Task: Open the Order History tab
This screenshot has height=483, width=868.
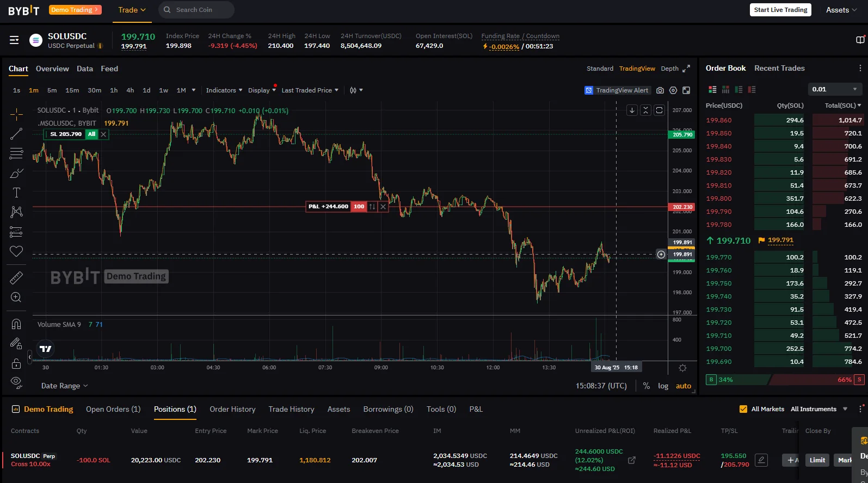Action: [x=232, y=409]
